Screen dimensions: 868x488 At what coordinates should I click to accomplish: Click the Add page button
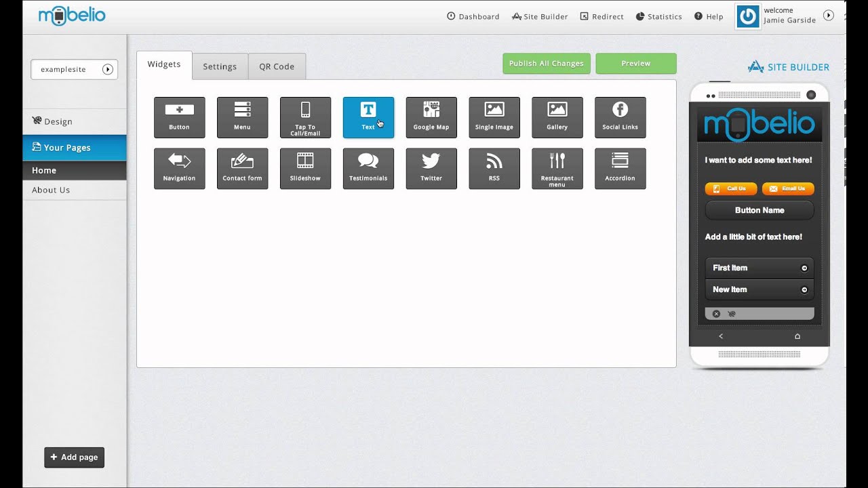pos(75,457)
